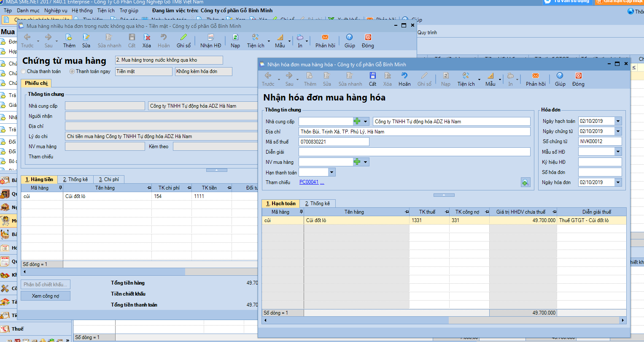Open the PC00041 reference link
Image resolution: width=644 pixels, height=342 pixels.
(309, 182)
